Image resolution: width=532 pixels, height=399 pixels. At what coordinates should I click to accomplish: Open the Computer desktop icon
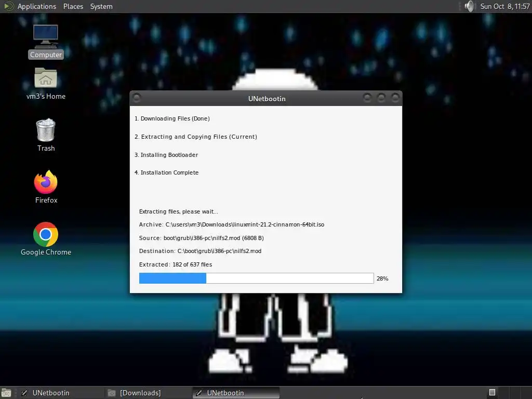click(46, 42)
